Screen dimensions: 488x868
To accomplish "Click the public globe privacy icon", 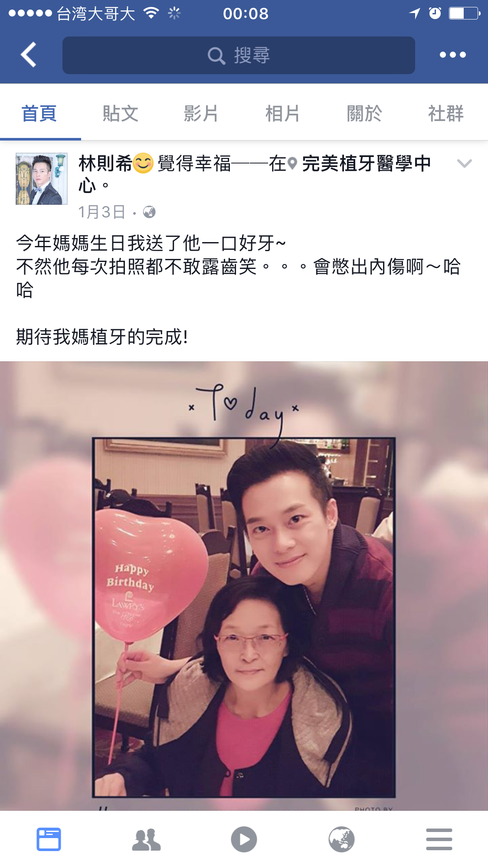I will pos(149,212).
